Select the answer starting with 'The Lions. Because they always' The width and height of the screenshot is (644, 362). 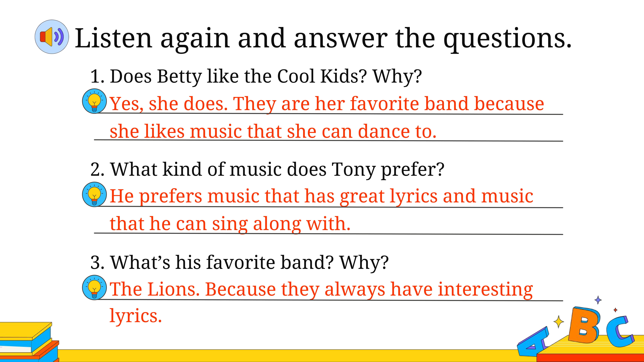321,290
